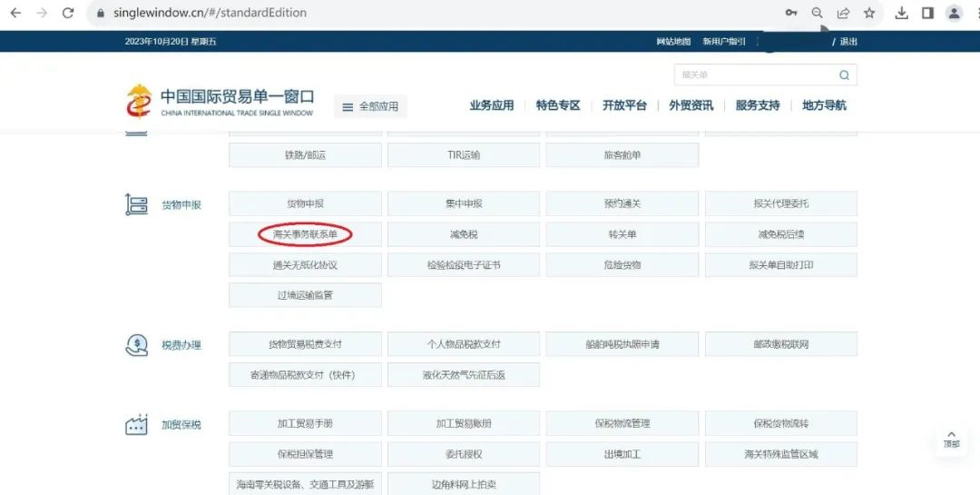Expand the 全部应用 hamburger menu
980x495 pixels.
pyautogui.click(x=370, y=106)
